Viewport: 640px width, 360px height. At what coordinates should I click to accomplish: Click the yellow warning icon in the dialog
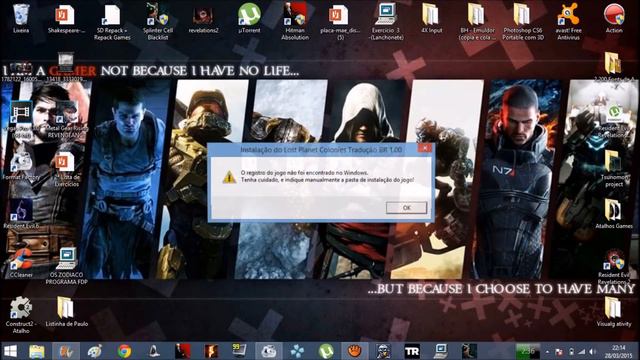click(229, 177)
